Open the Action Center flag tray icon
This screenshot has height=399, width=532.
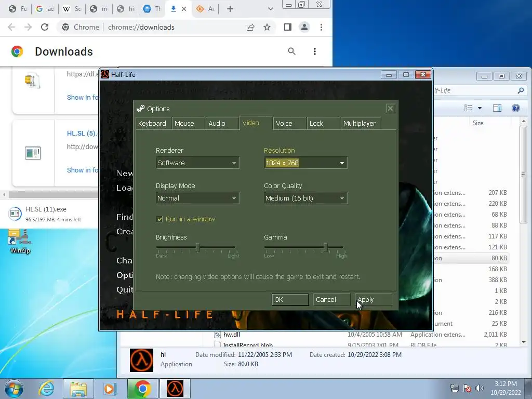tap(467, 388)
